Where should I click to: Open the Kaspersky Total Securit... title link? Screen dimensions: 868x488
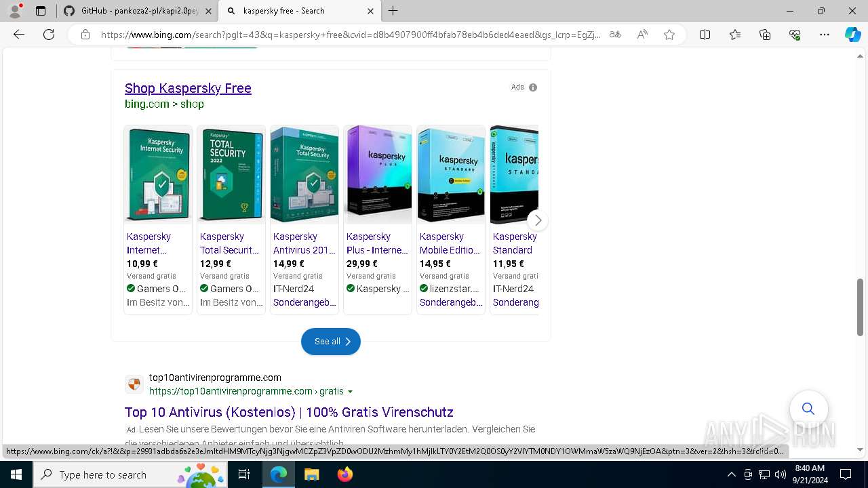point(229,243)
